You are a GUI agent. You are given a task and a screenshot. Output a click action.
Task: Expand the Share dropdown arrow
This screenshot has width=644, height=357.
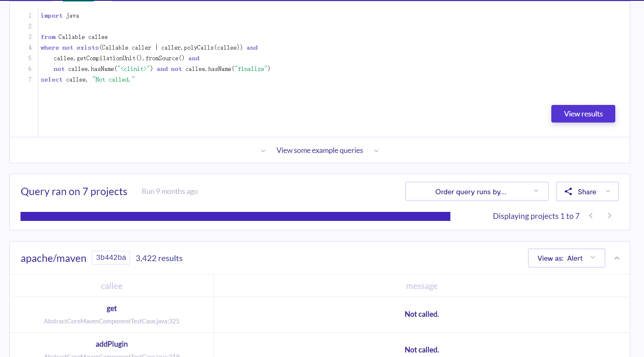(x=608, y=191)
